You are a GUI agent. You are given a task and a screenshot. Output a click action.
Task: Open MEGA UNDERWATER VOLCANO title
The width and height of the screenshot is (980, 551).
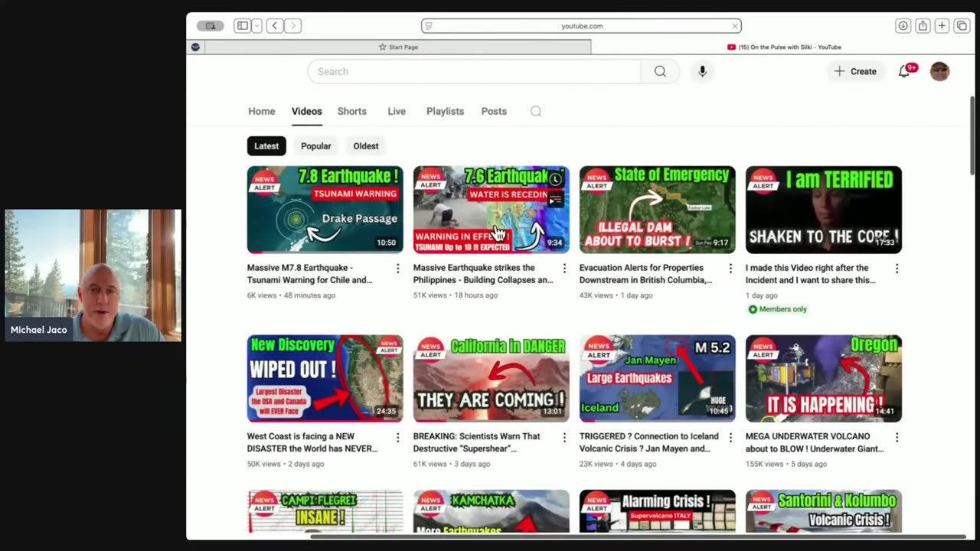coord(815,442)
